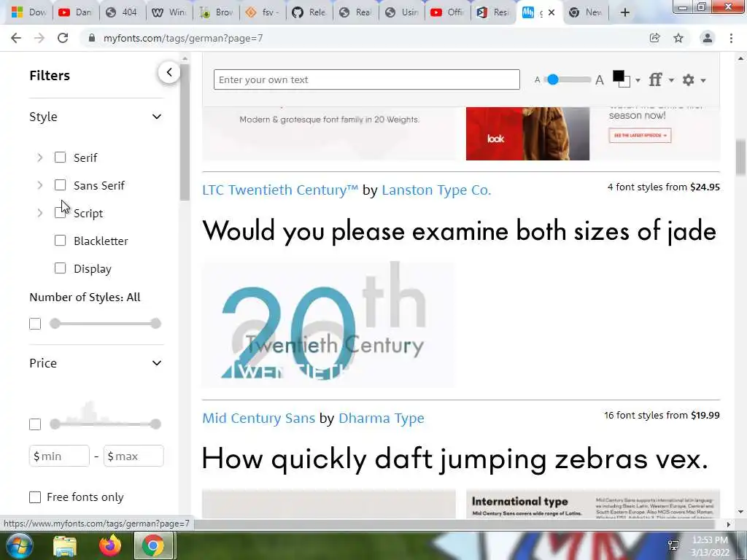The width and height of the screenshot is (747, 560).
Task: Expand the Sans Serif subcategories arrow
Action: click(40, 185)
